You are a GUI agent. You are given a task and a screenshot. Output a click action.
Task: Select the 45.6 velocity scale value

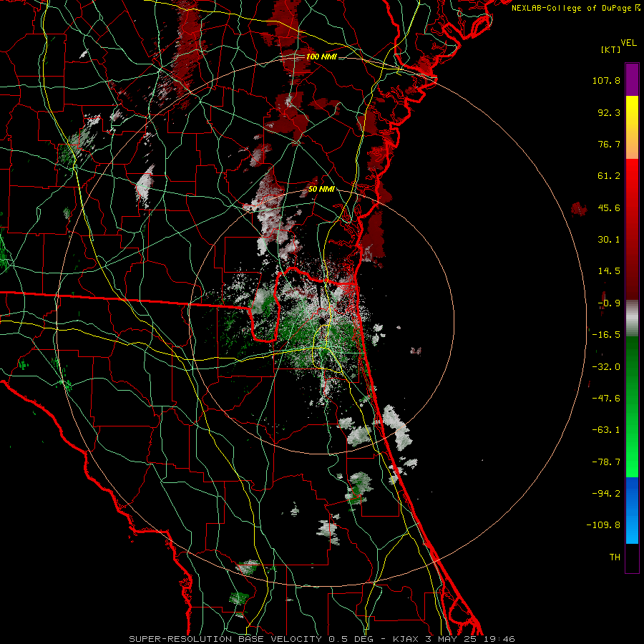tap(609, 208)
